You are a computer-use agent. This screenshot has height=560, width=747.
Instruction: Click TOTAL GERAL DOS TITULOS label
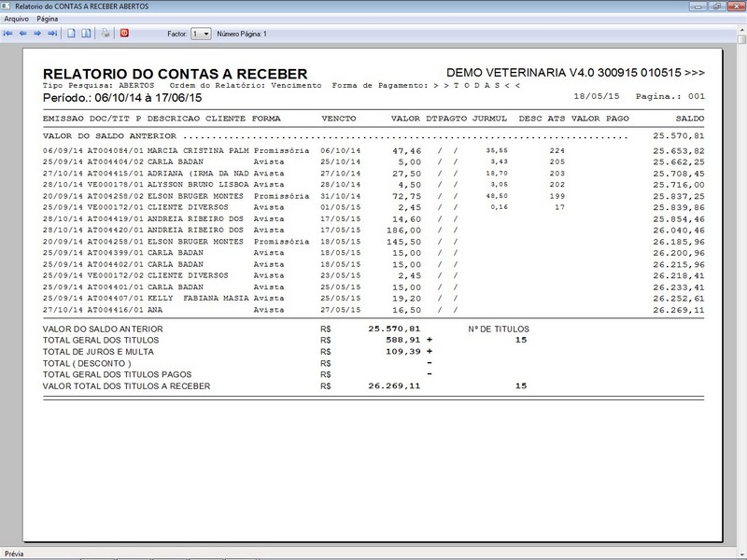[101, 340]
